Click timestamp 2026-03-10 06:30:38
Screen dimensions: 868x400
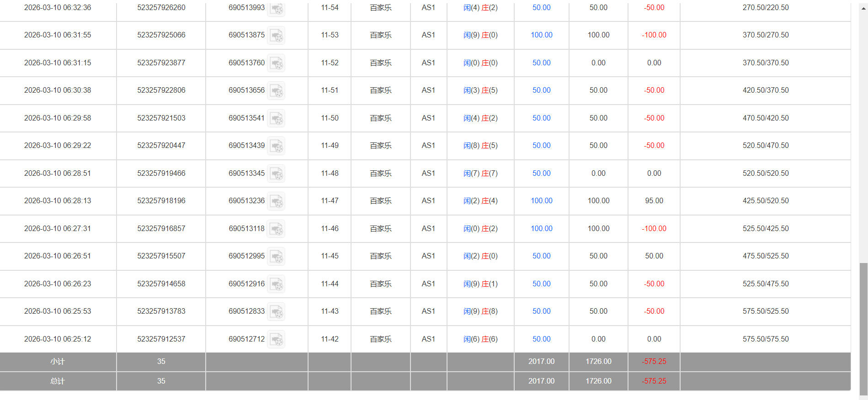(58, 90)
